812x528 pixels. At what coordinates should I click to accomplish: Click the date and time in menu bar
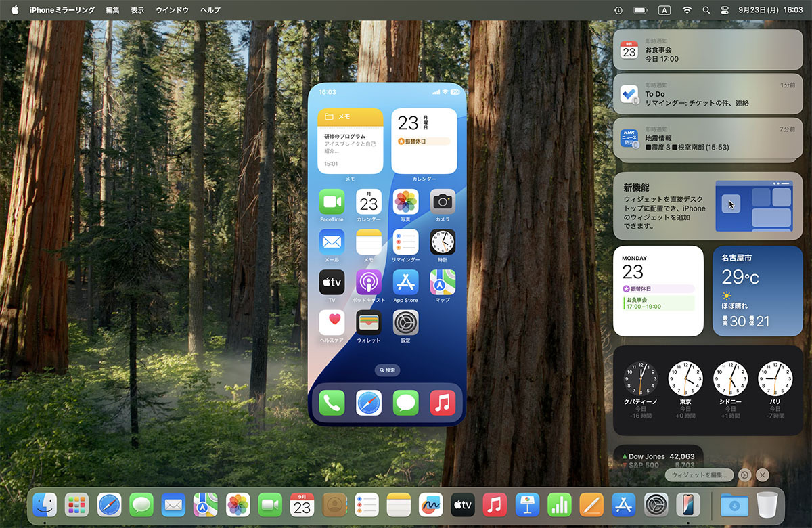coord(770,10)
